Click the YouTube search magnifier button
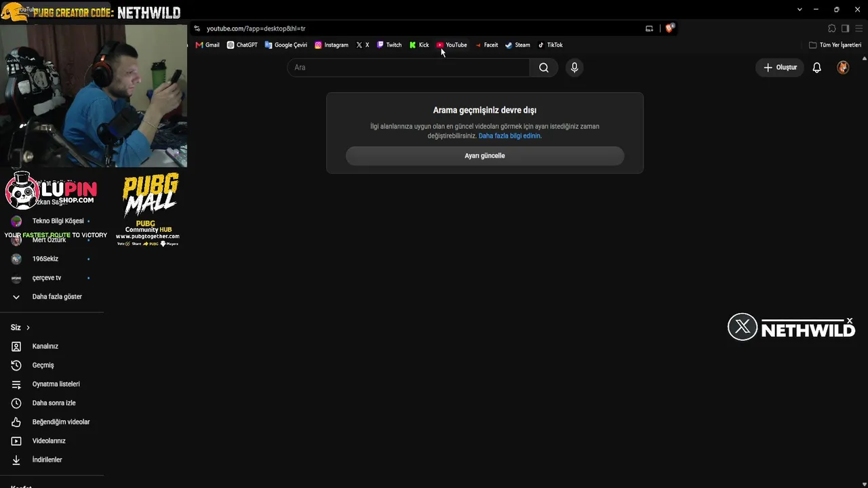This screenshot has height=488, width=868. [x=544, y=68]
